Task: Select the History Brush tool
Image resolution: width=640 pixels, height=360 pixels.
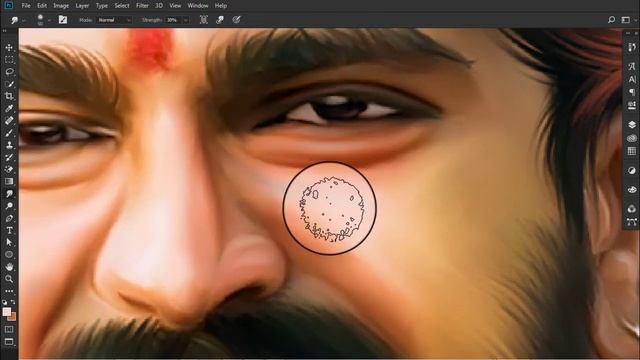Action: [9, 157]
